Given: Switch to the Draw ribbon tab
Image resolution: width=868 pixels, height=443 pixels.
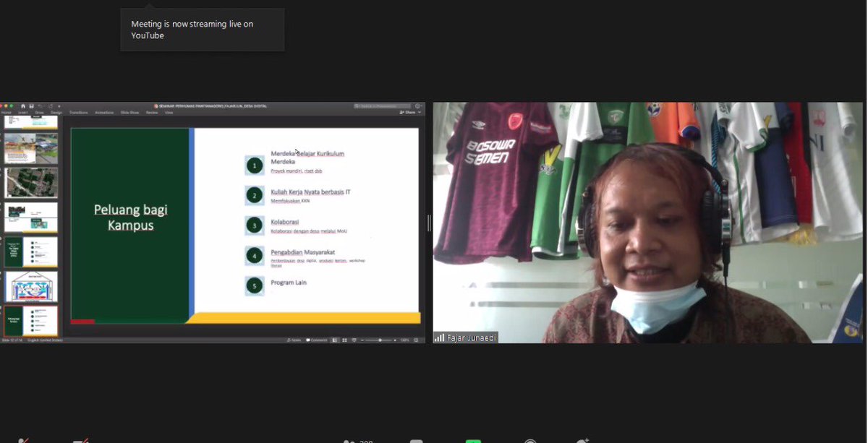Looking at the screenshot, I should tap(39, 113).
